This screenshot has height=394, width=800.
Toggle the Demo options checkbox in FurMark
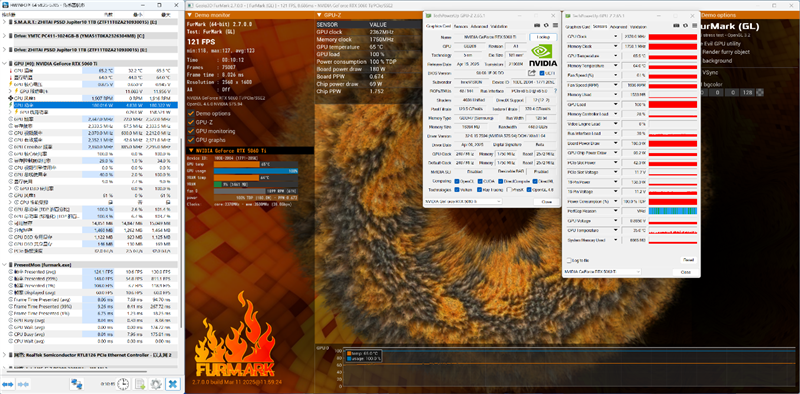(x=191, y=113)
